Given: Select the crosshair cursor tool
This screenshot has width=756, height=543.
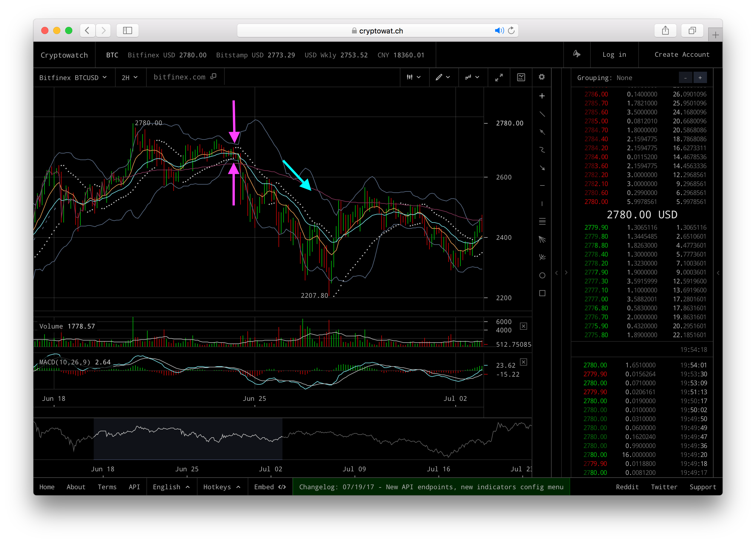Looking at the screenshot, I should 542,96.
